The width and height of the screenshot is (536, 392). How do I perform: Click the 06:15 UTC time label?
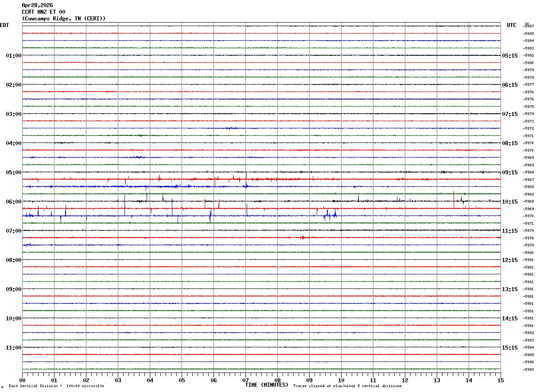[510, 85]
